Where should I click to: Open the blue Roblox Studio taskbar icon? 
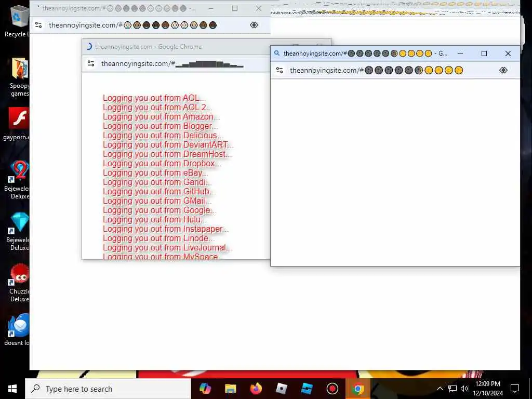point(307,389)
